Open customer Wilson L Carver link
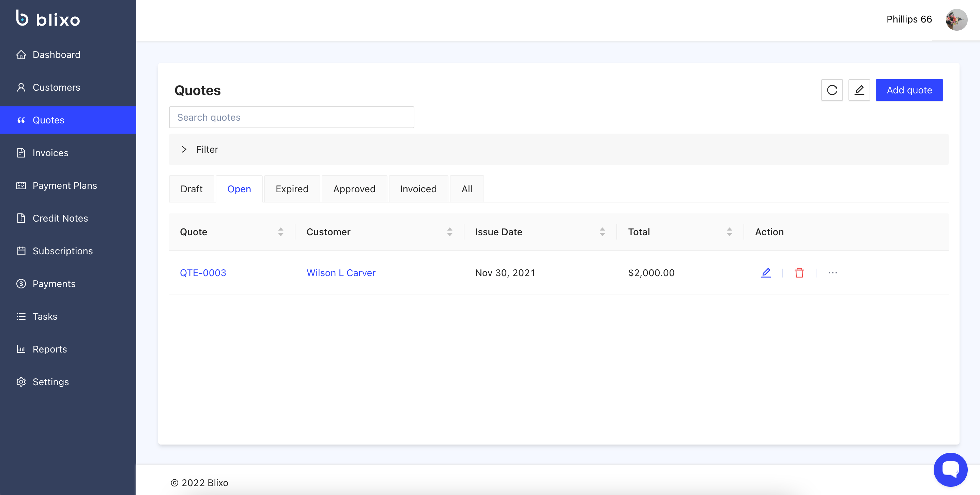The width and height of the screenshot is (980, 495). (341, 273)
